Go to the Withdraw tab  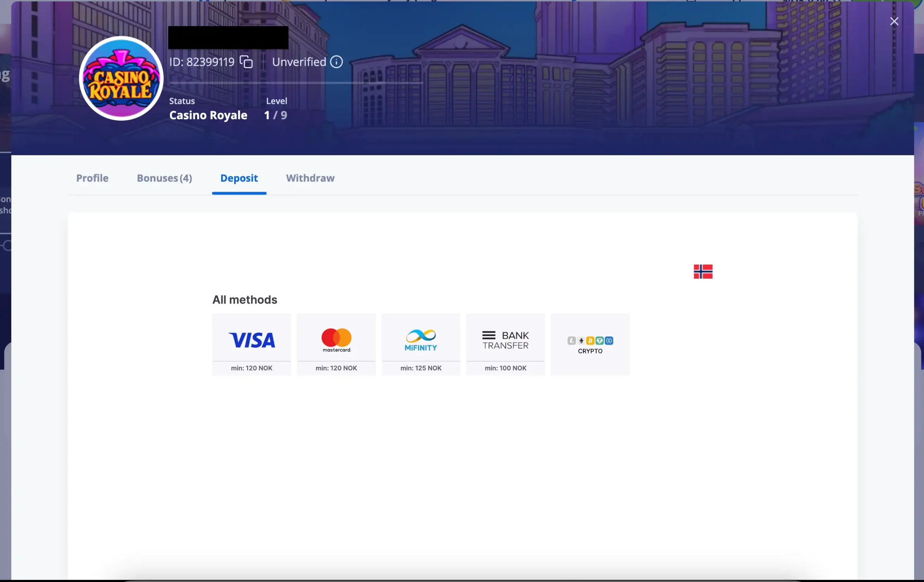[310, 178]
